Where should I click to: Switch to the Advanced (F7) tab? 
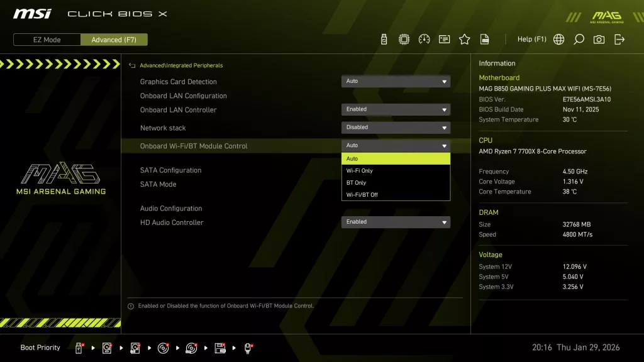[114, 39]
